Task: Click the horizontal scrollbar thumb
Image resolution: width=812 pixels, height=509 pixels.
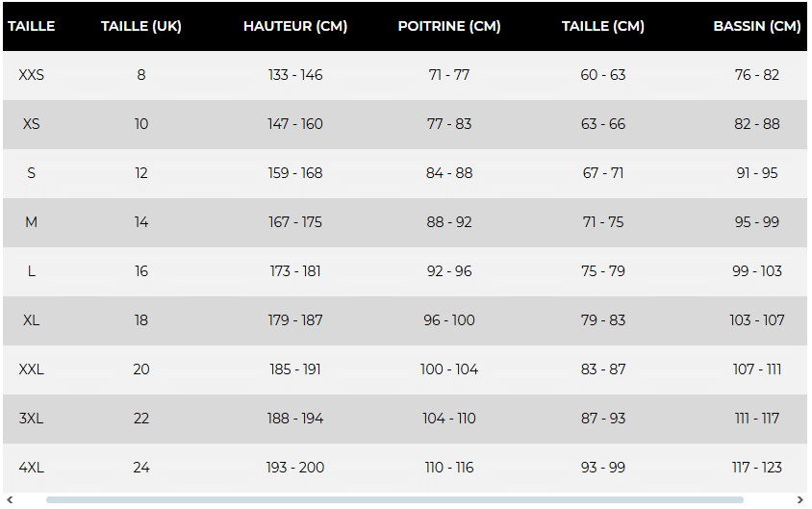Action: pos(394,499)
